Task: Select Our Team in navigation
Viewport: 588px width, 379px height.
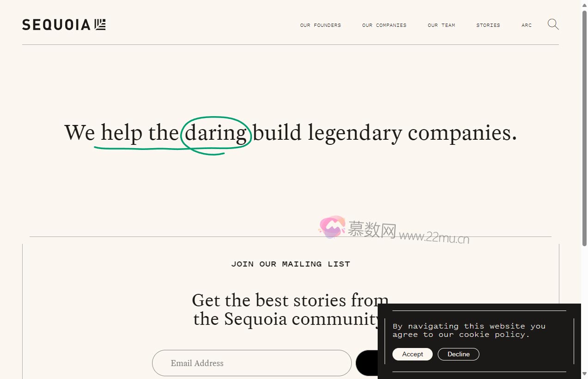Action: click(x=441, y=25)
